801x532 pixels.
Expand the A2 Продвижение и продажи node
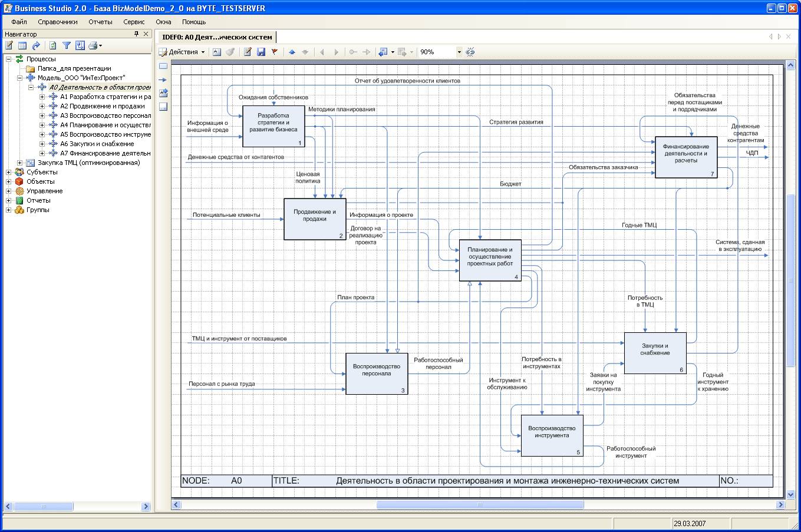coord(42,106)
